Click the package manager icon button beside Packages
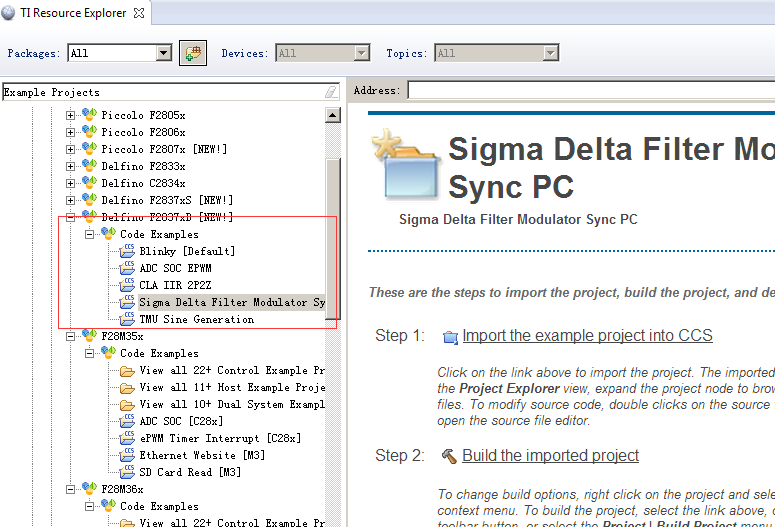This screenshot has height=527, width=775. (x=193, y=53)
